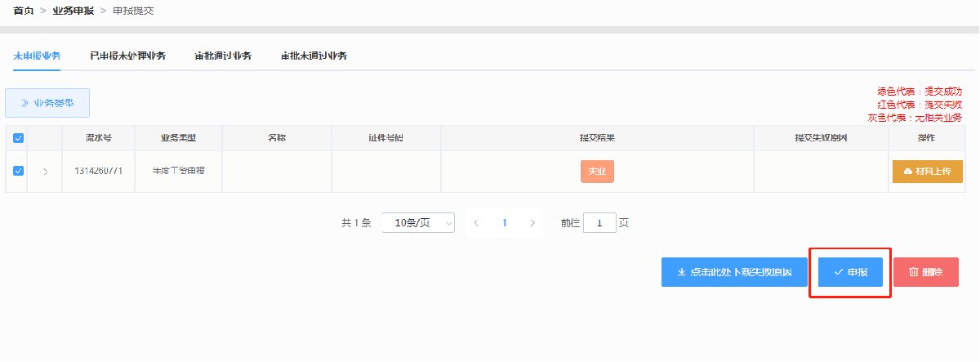Open the 审批未通过业务 tab
This screenshot has width=980, height=362.
314,56
